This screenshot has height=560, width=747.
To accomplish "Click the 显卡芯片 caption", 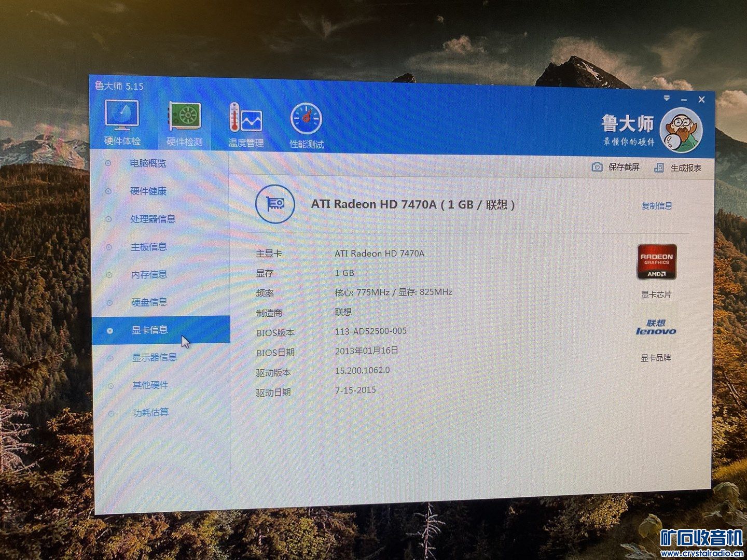I will tap(656, 295).
